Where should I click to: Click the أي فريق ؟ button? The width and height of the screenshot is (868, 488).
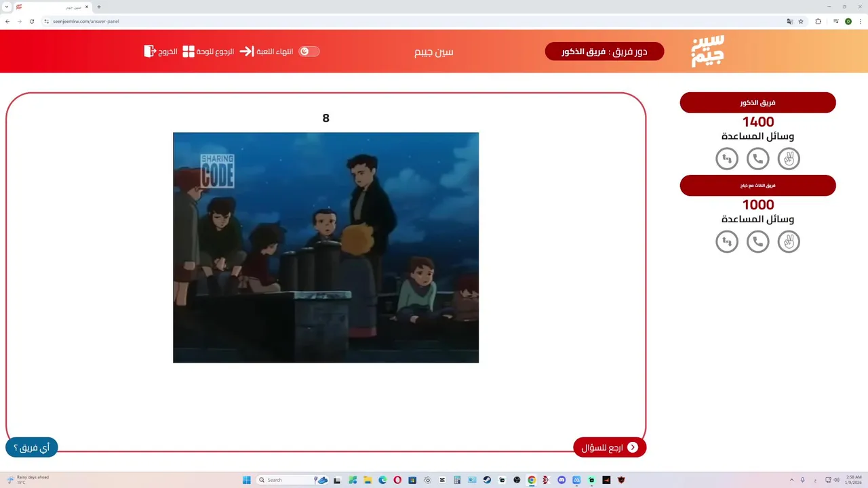click(32, 447)
